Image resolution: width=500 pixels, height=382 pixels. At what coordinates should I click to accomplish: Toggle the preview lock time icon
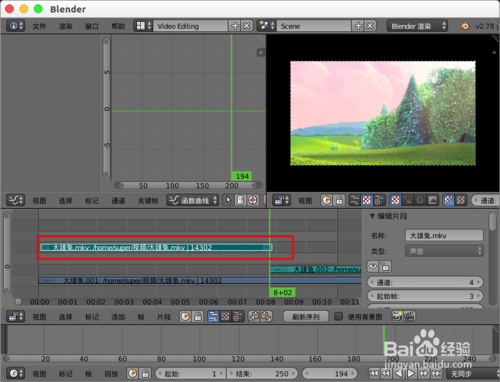pos(339,200)
